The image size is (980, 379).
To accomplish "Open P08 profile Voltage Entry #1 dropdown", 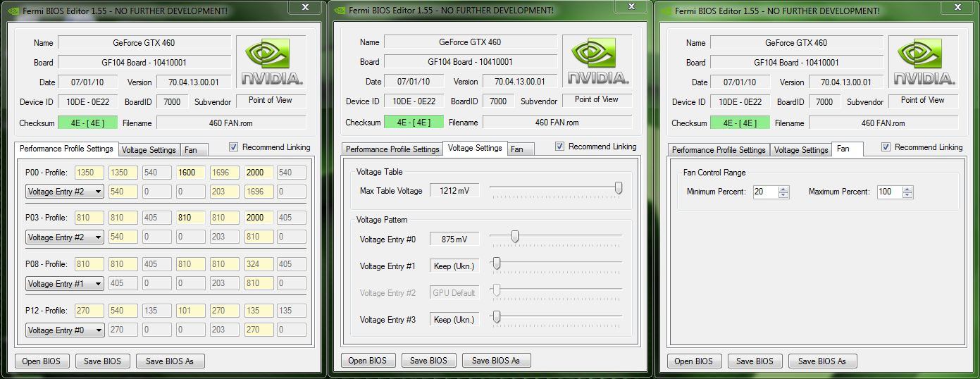I will pos(65,284).
